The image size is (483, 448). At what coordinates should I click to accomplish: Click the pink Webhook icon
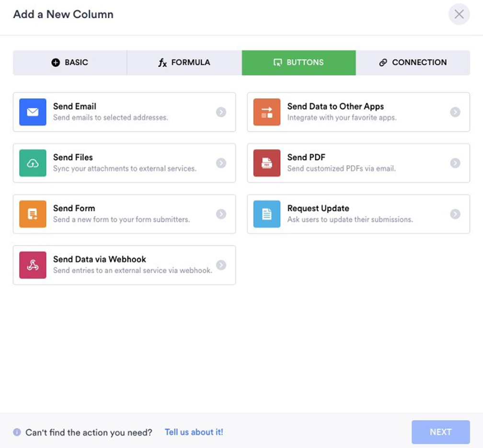33,265
